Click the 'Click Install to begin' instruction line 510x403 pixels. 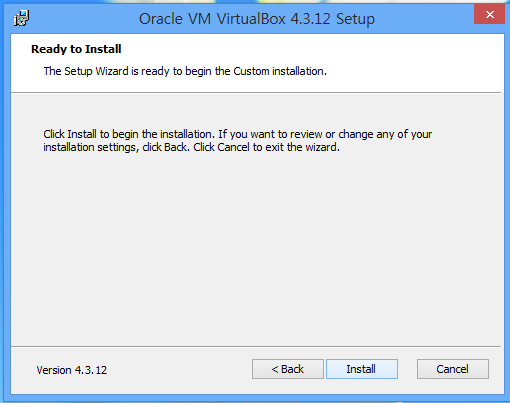pyautogui.click(x=237, y=134)
